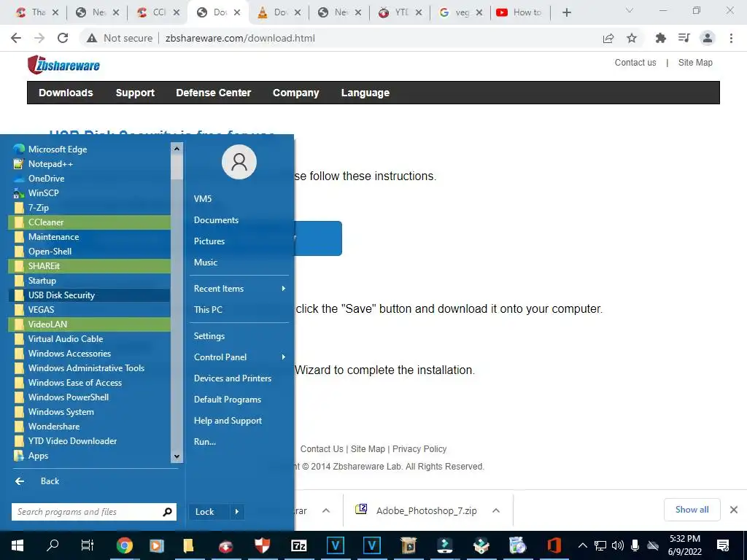Expand the VEGAS program folder
Image resolution: width=747 pixels, height=560 pixels.
click(x=89, y=309)
